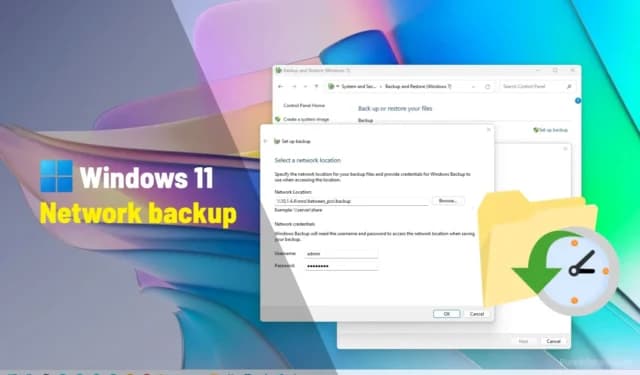Click 'Back up or restore your files' heading

[x=395, y=109]
